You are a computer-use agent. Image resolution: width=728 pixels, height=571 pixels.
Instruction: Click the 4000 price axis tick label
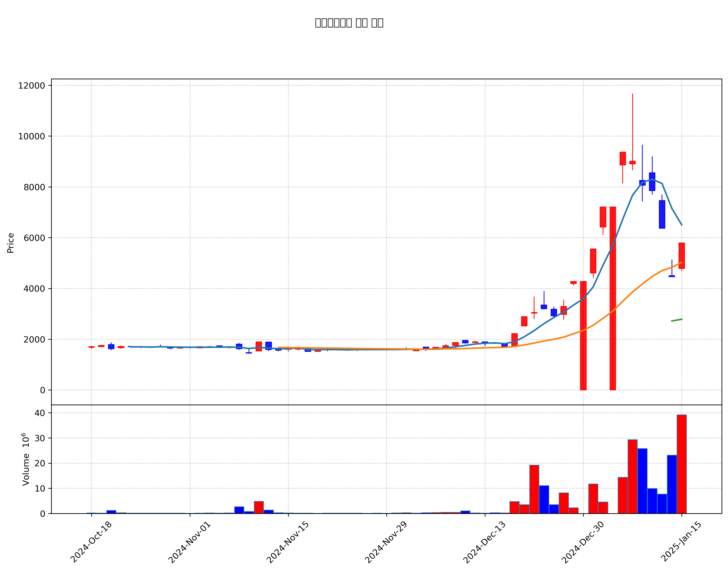click(34, 289)
